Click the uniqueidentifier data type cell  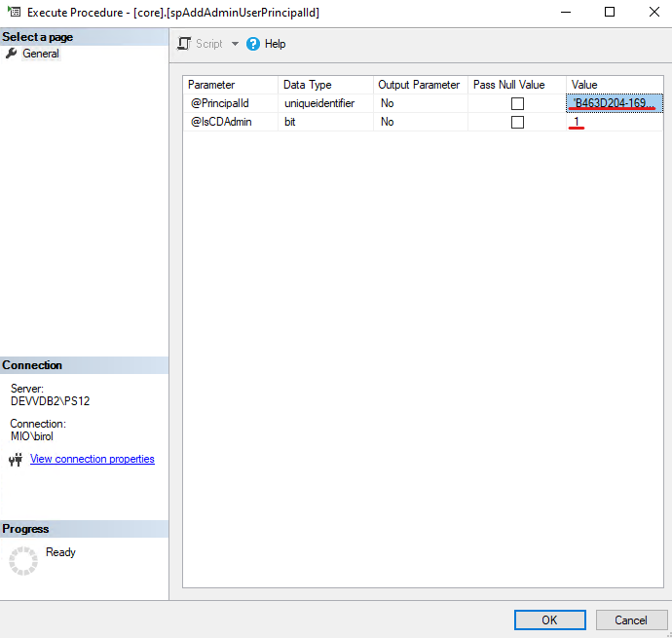(325, 103)
